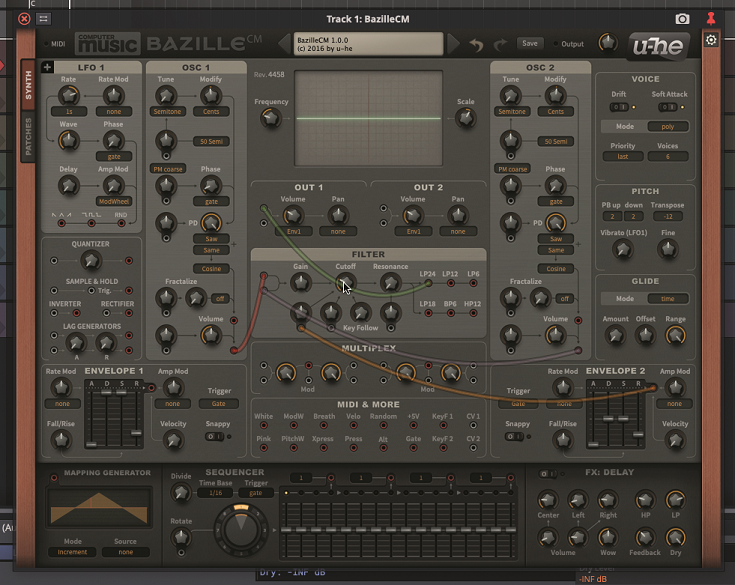Toggle the Soft Attack switch

pyautogui.click(x=667, y=107)
